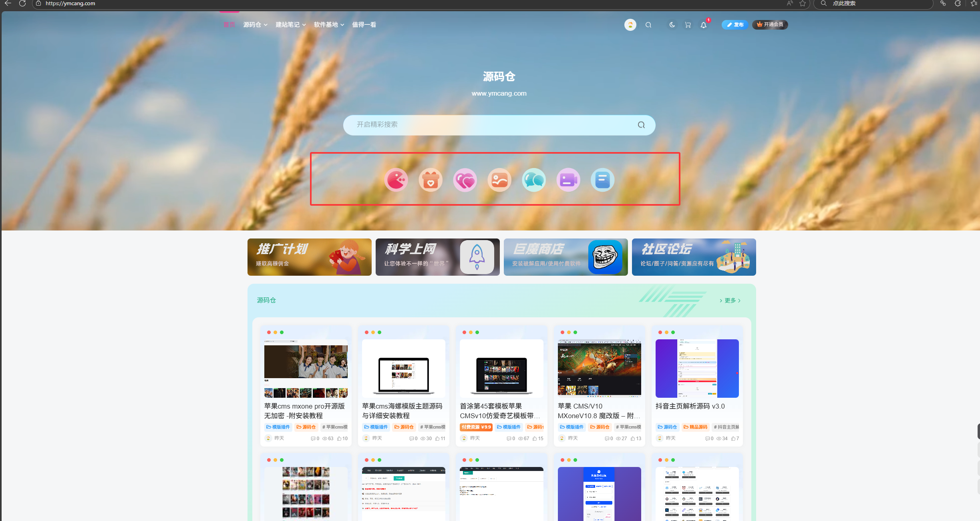Click the 开通会员 membership button
980x521 pixels.
coord(770,25)
